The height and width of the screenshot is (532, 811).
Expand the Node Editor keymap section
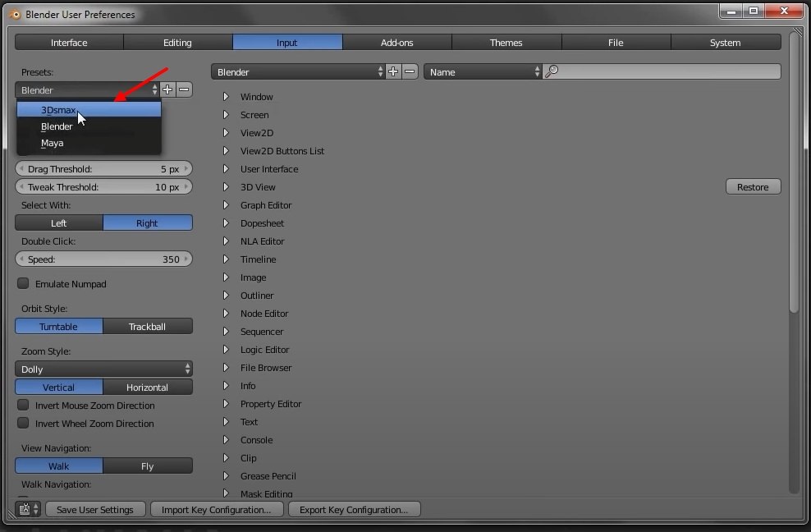coord(226,314)
